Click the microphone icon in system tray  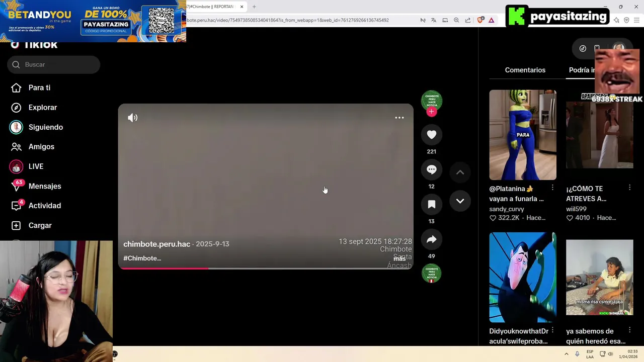577,354
